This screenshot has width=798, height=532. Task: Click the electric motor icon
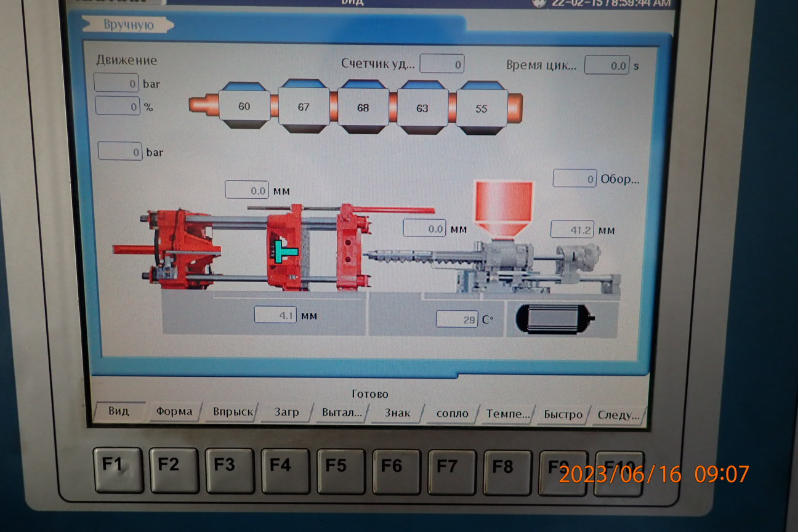point(555,318)
